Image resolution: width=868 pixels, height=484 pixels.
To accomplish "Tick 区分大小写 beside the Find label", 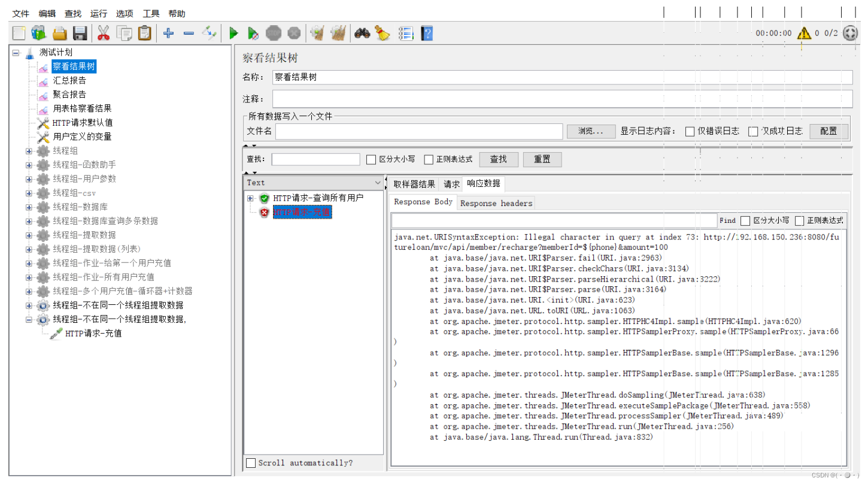I will tap(745, 221).
